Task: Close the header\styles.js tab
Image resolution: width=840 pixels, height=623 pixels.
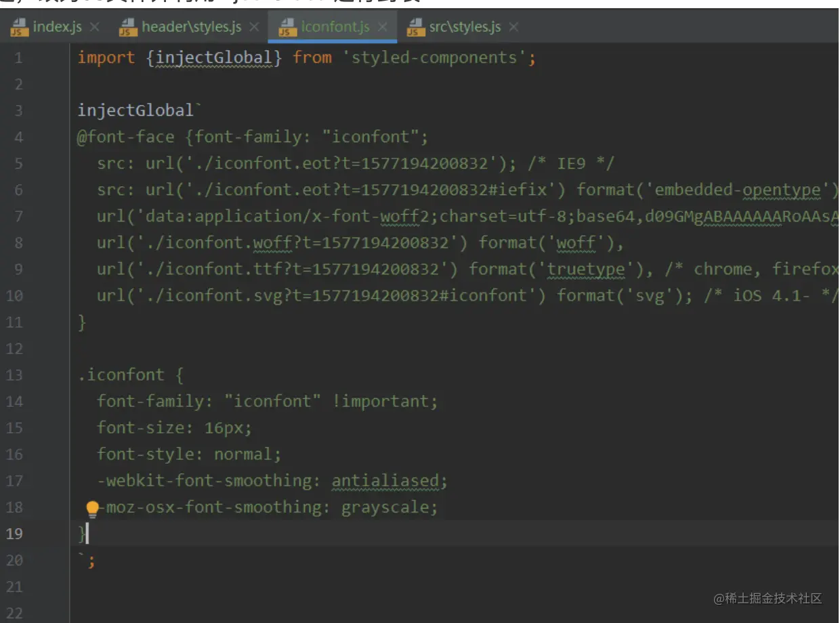Action: click(254, 27)
